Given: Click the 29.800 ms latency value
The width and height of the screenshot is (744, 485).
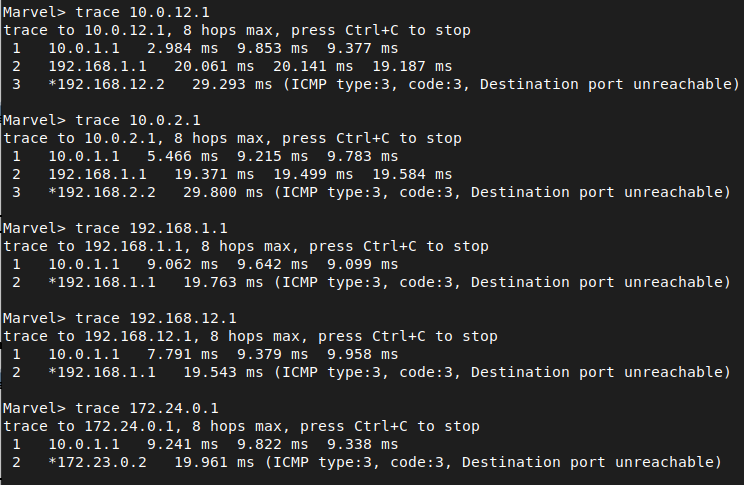Looking at the screenshot, I should [223, 192].
